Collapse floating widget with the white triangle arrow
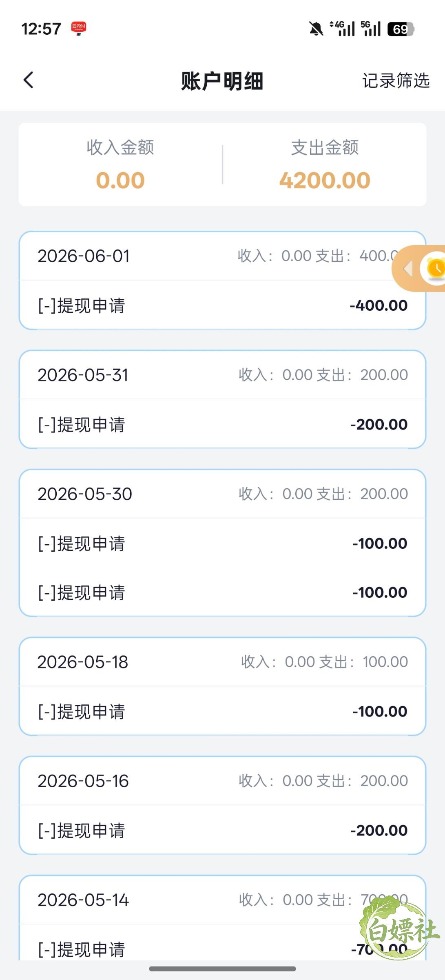Screen dimensions: 445x980 pos(408,268)
